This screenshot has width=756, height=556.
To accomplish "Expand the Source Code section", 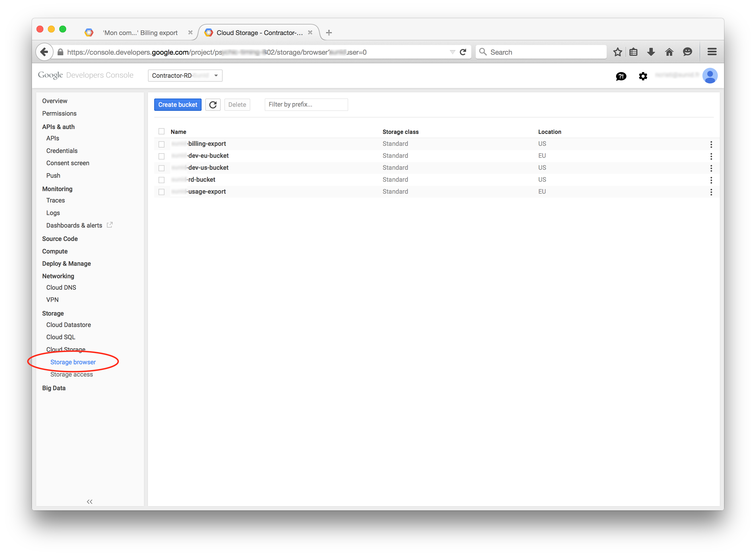I will coord(60,239).
